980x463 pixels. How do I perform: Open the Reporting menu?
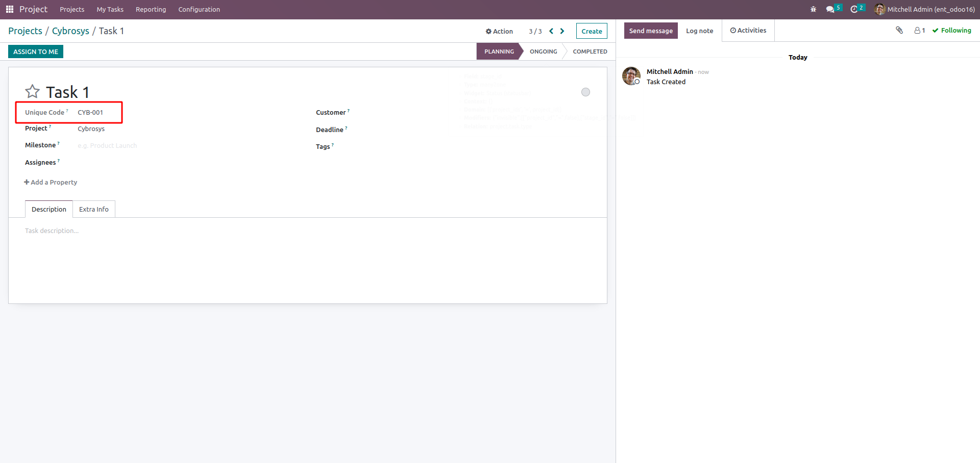tap(151, 9)
